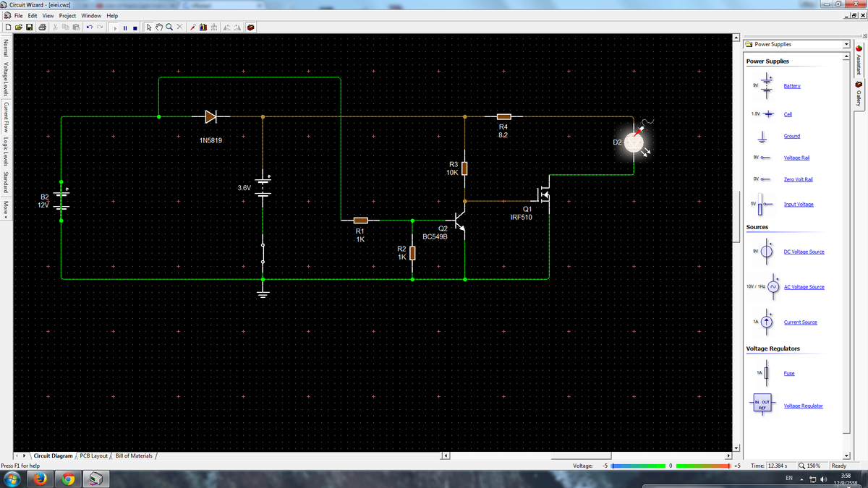Switch to the Voltage Levels side tab
This screenshot has height=488, width=868.
coord(5,80)
